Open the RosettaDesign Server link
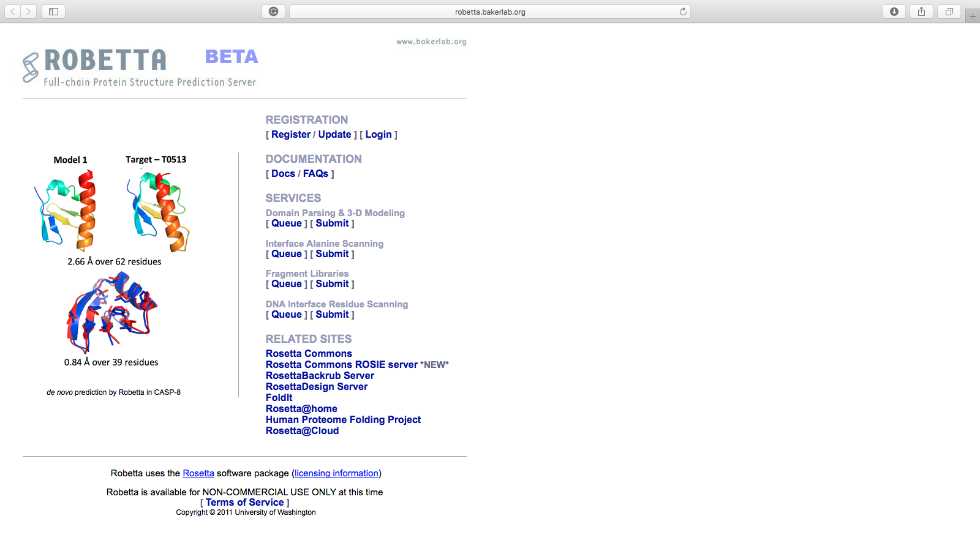980x551 pixels. [317, 387]
